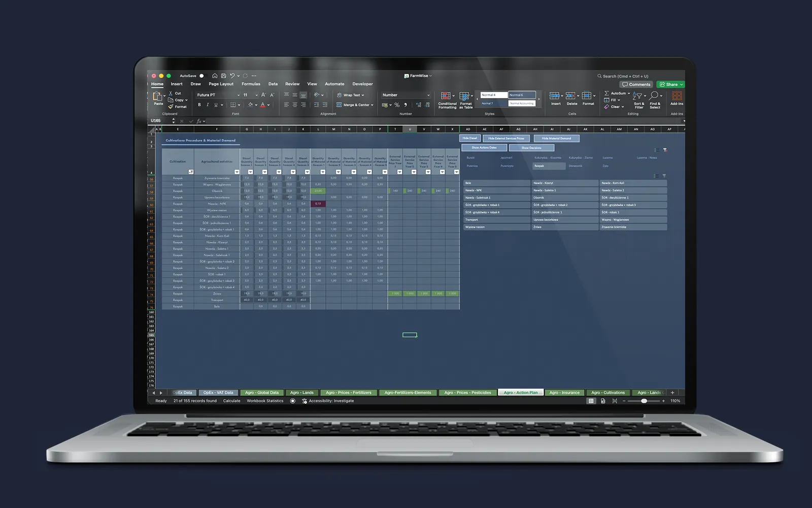Increase the indent

(x=325, y=105)
